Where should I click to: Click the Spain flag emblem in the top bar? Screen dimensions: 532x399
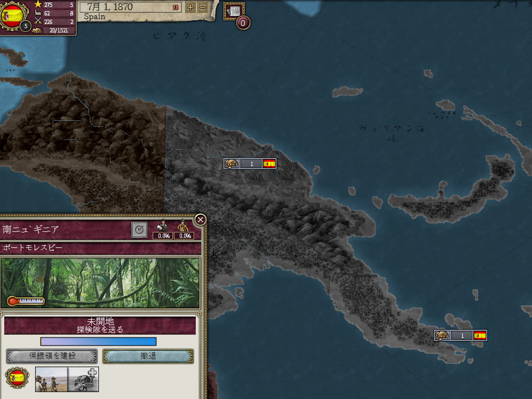pyautogui.click(x=13, y=15)
